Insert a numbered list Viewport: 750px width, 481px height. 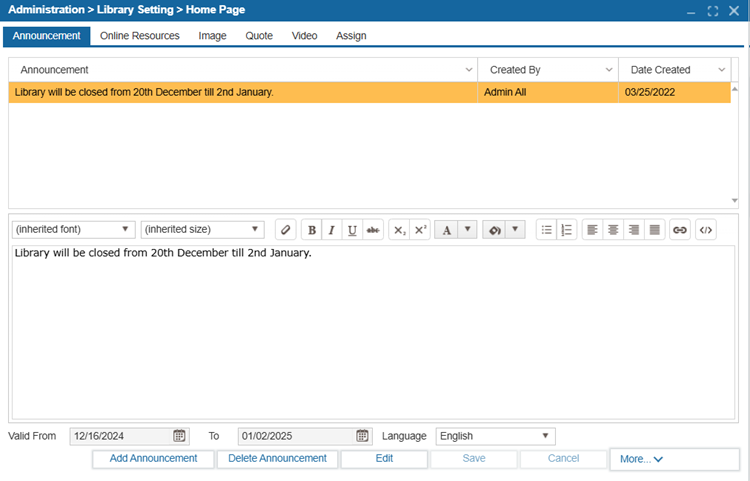click(x=566, y=230)
